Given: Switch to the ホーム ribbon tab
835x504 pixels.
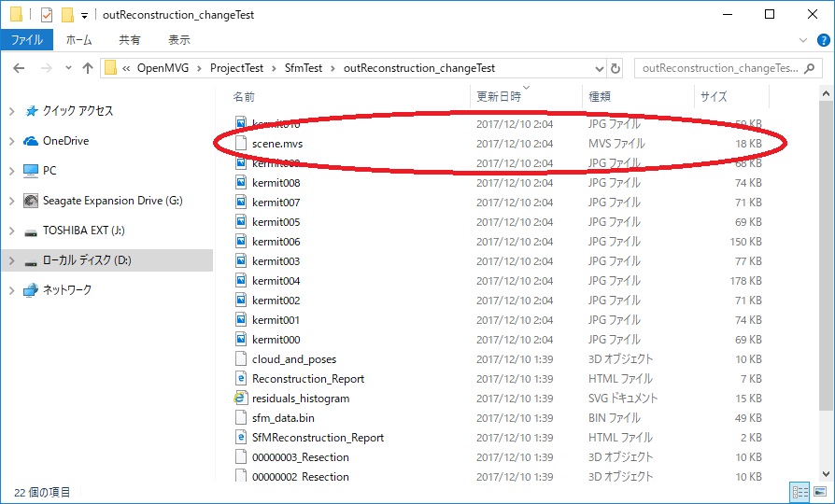Looking at the screenshot, I should pos(78,40).
